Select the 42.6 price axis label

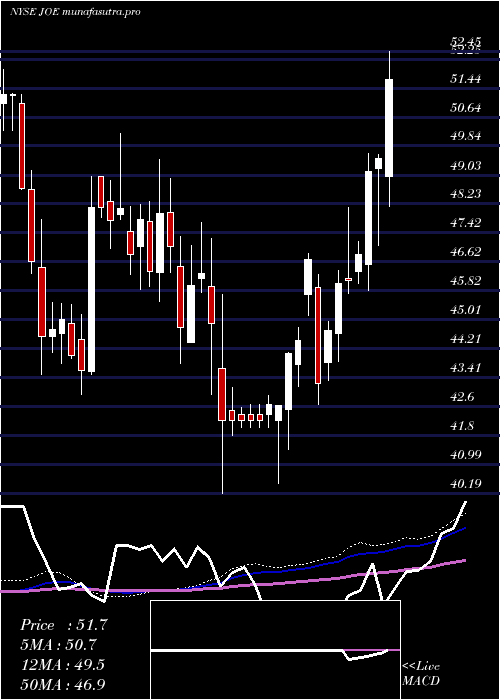[x=463, y=397]
